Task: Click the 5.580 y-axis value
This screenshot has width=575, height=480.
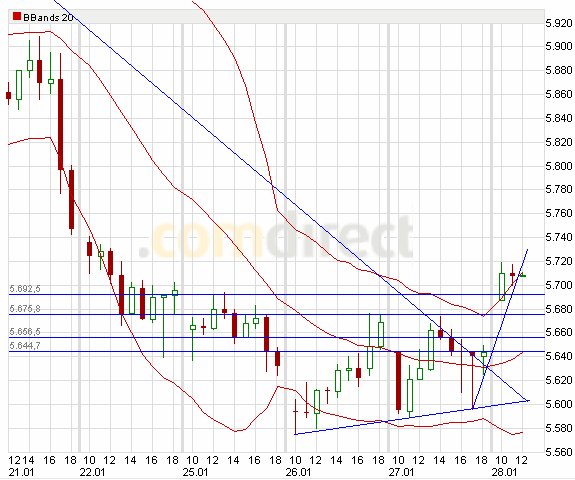Action: click(559, 428)
